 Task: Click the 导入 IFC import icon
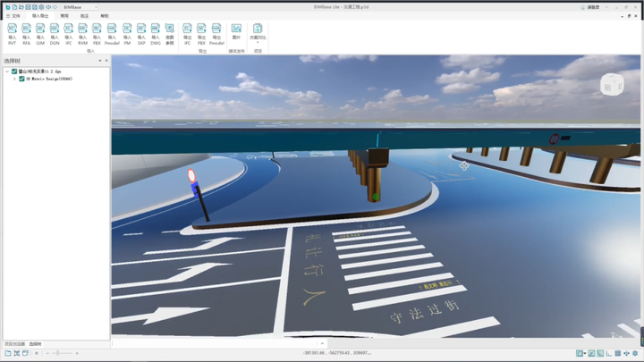click(x=68, y=33)
